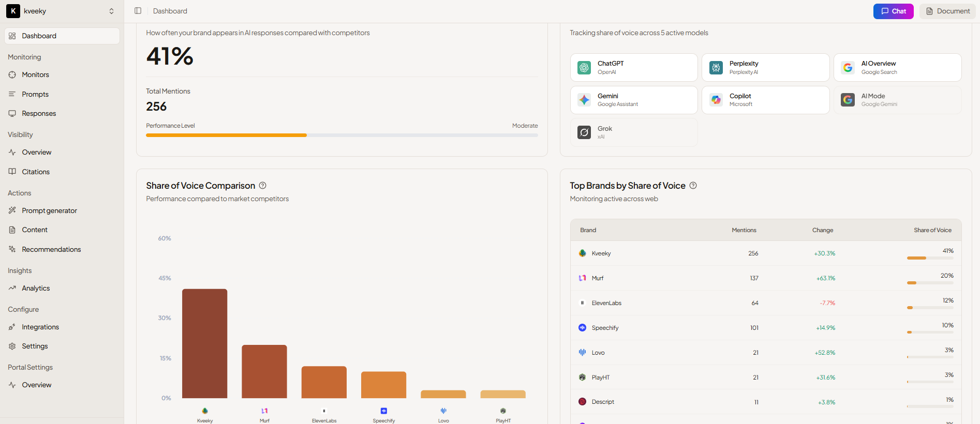
Task: Click the Copilot logo icon
Action: click(x=716, y=100)
